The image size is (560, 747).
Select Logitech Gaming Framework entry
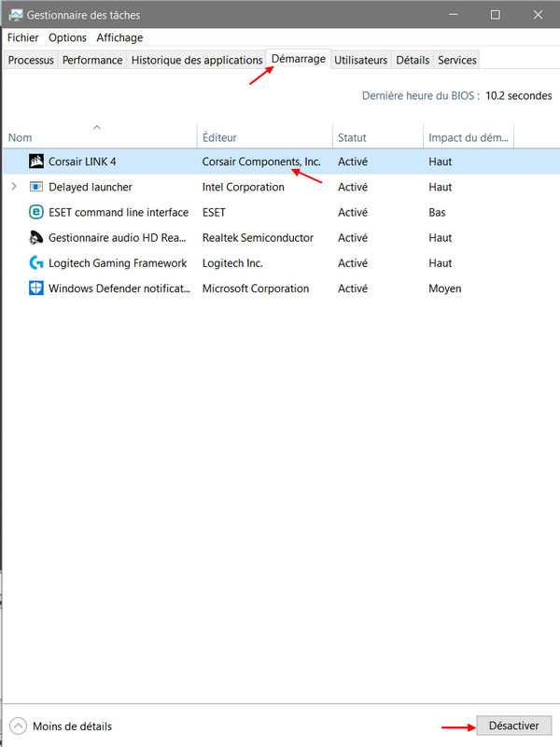[x=118, y=263]
